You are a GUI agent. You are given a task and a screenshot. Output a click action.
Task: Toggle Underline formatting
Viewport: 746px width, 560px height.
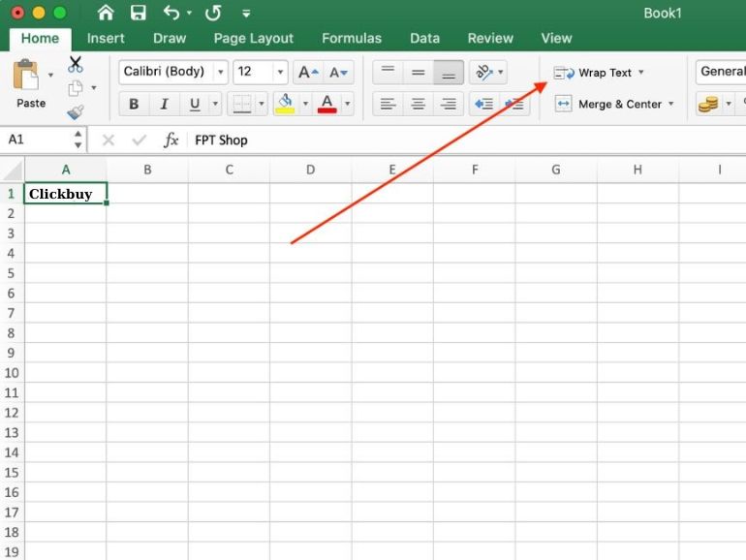pos(195,104)
